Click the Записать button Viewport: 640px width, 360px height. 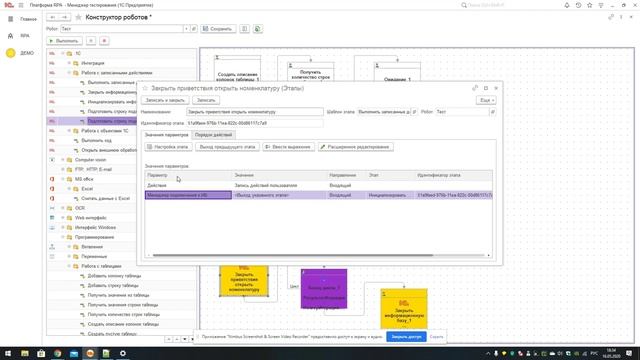(x=206, y=100)
